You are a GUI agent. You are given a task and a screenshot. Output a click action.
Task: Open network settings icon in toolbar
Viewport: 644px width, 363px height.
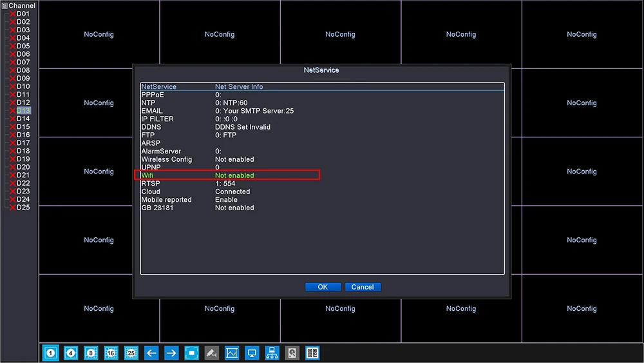[x=272, y=353]
